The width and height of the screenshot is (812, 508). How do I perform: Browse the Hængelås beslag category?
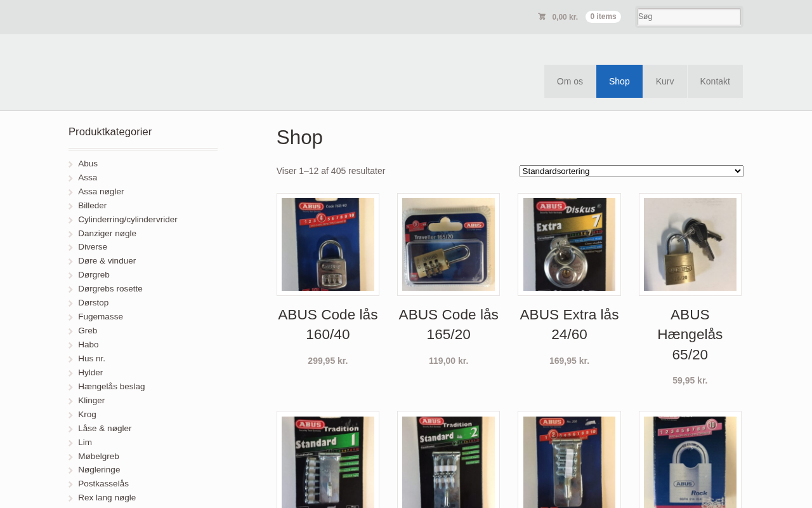pos(112,387)
